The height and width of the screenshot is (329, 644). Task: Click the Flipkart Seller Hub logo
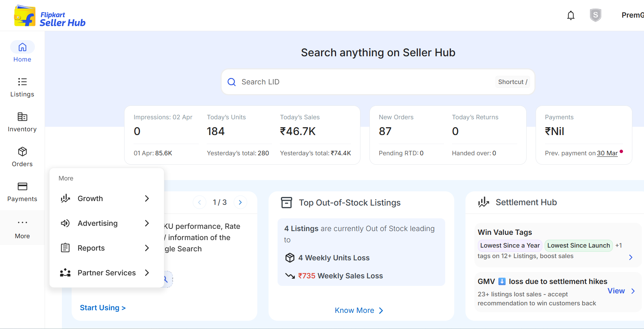[x=50, y=16]
